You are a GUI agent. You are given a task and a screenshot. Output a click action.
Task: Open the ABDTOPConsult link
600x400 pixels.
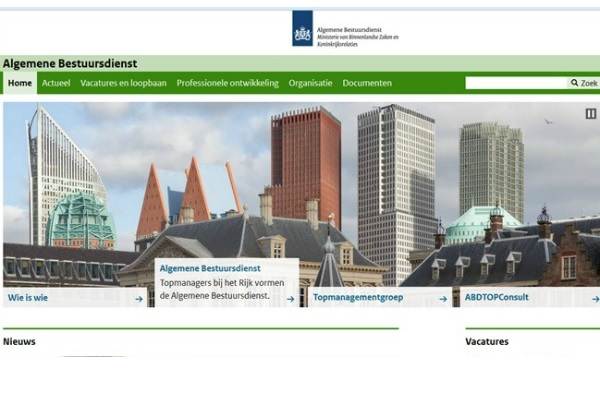(x=496, y=297)
